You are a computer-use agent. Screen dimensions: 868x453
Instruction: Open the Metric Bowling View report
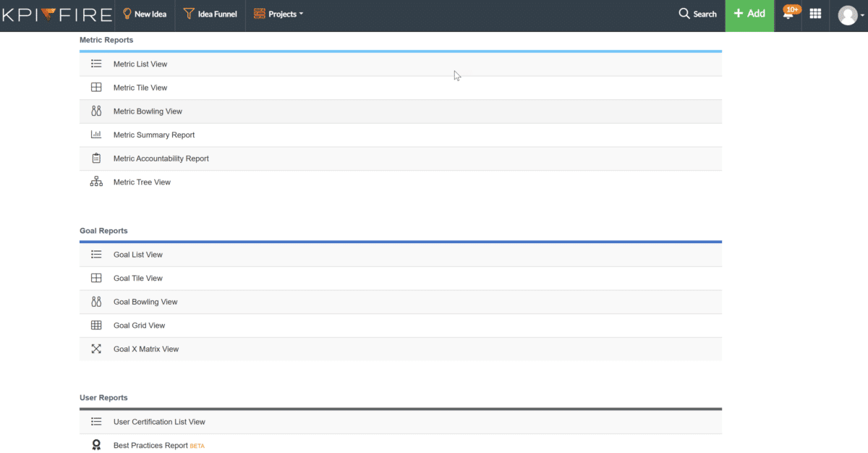point(148,111)
